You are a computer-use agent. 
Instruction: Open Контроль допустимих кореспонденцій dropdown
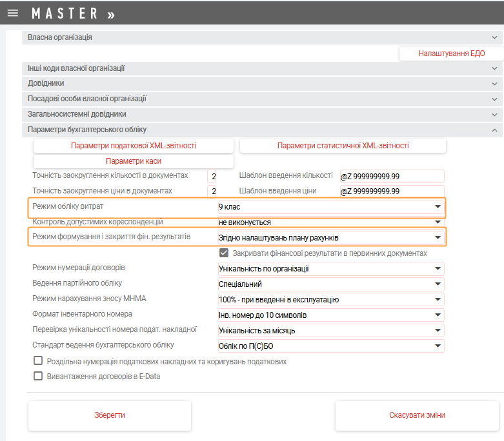[x=331, y=222]
